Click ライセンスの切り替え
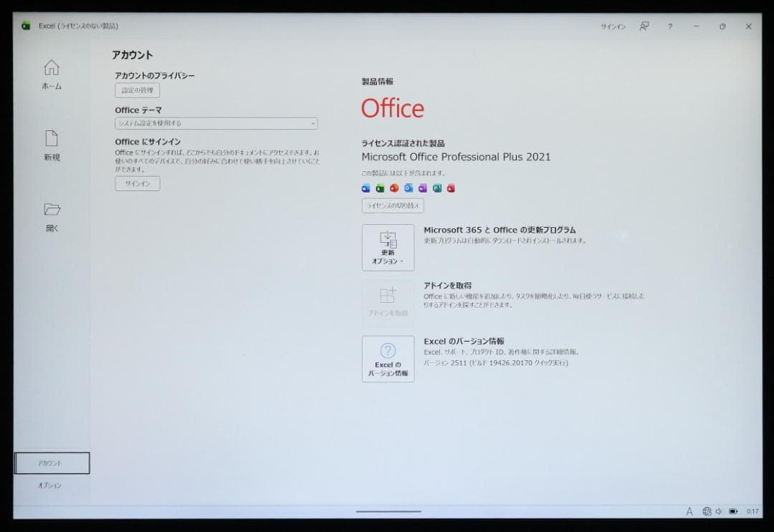 pos(393,205)
